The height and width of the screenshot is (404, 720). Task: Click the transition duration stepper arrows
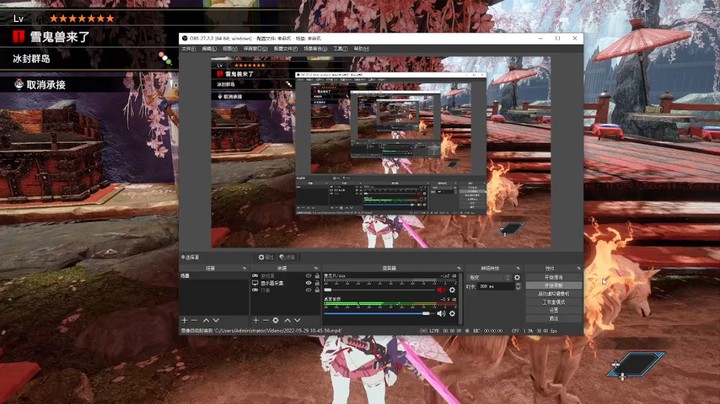pos(518,286)
